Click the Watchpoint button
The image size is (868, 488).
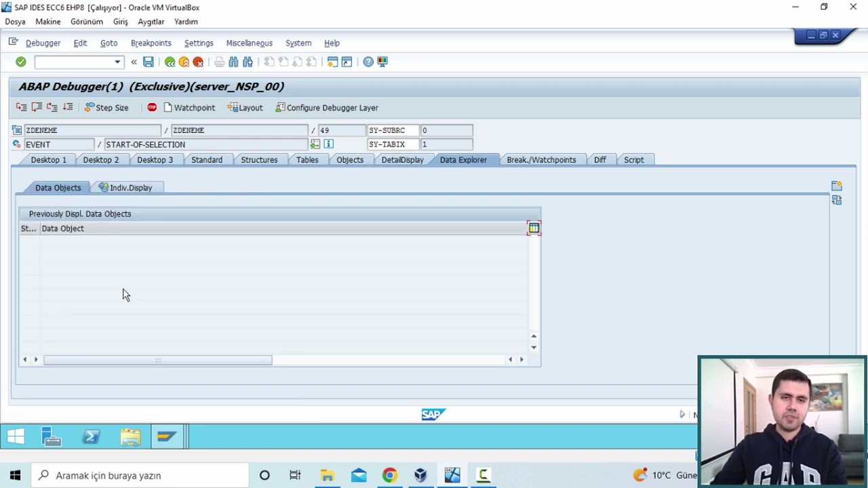click(189, 108)
